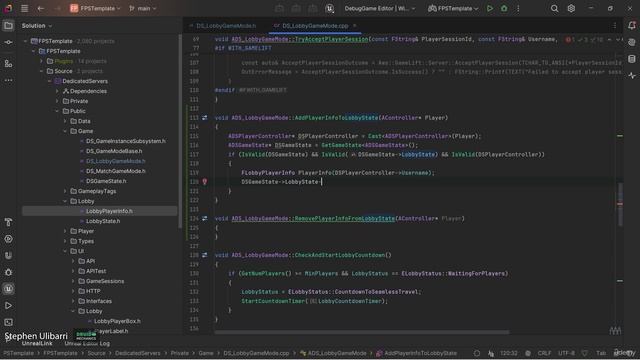Click the gutter icon on line 124
640x360 pixels.
click(204, 218)
